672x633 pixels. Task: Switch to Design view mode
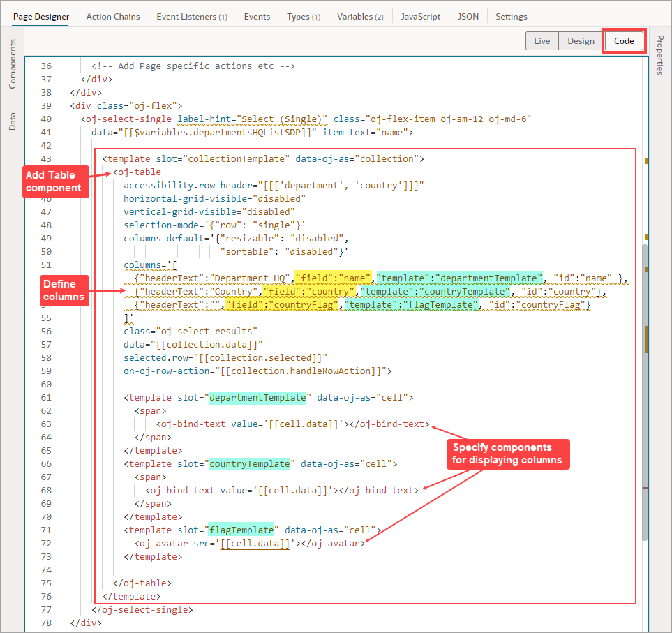coord(580,40)
